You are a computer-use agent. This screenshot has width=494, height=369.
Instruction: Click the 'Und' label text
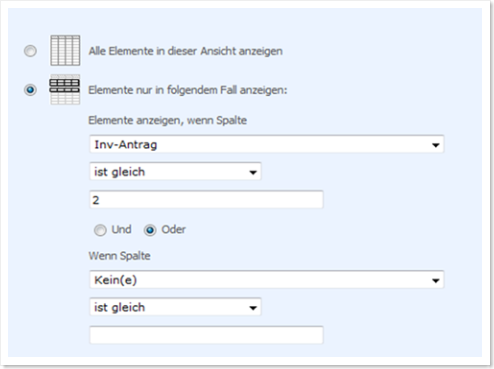121,229
